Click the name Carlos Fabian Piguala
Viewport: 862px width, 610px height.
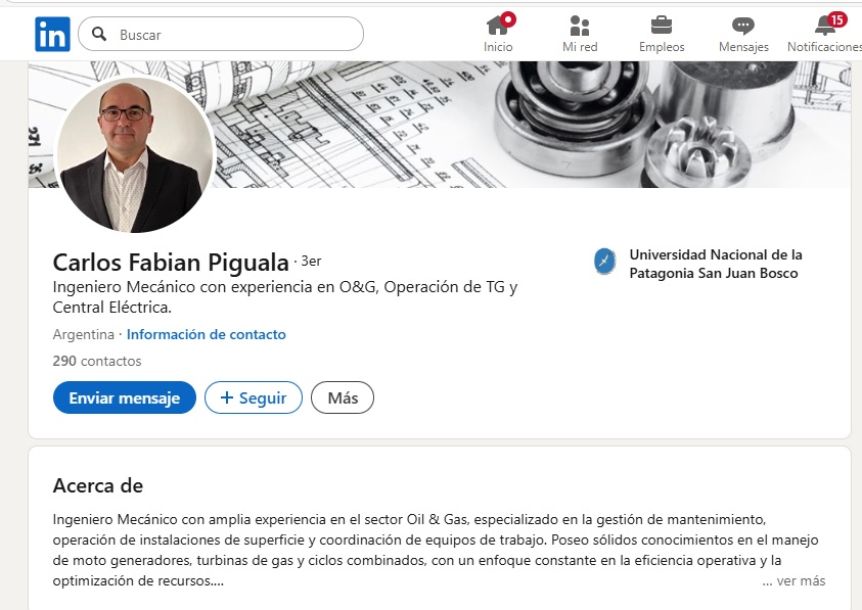tap(171, 263)
